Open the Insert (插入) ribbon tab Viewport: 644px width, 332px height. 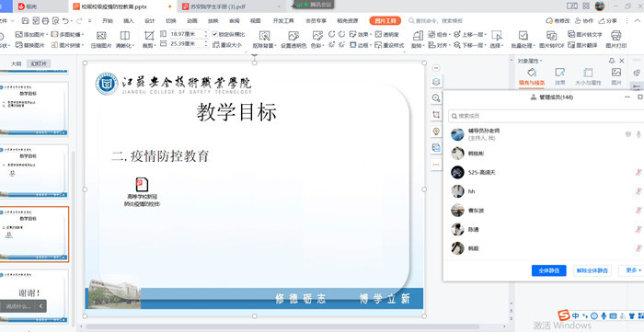tap(129, 21)
